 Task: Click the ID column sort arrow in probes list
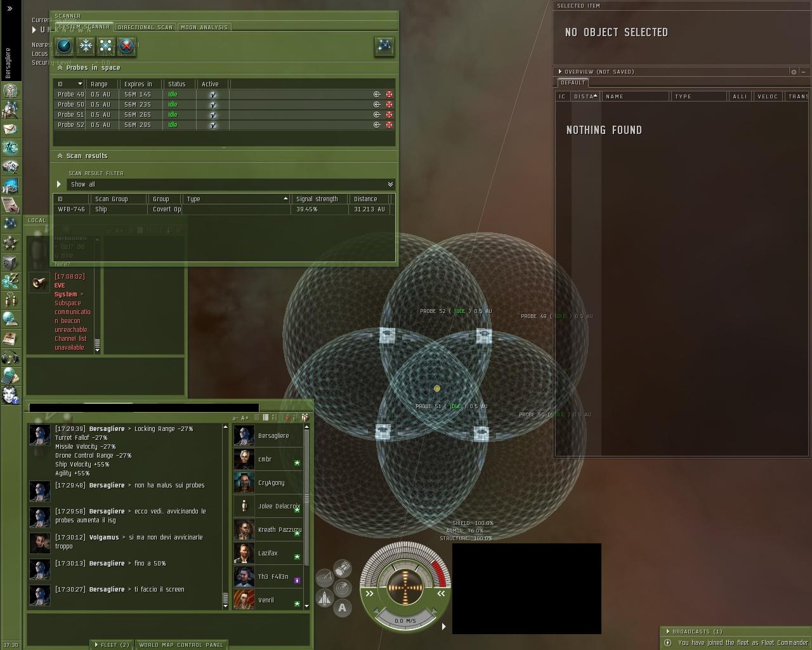click(x=80, y=84)
